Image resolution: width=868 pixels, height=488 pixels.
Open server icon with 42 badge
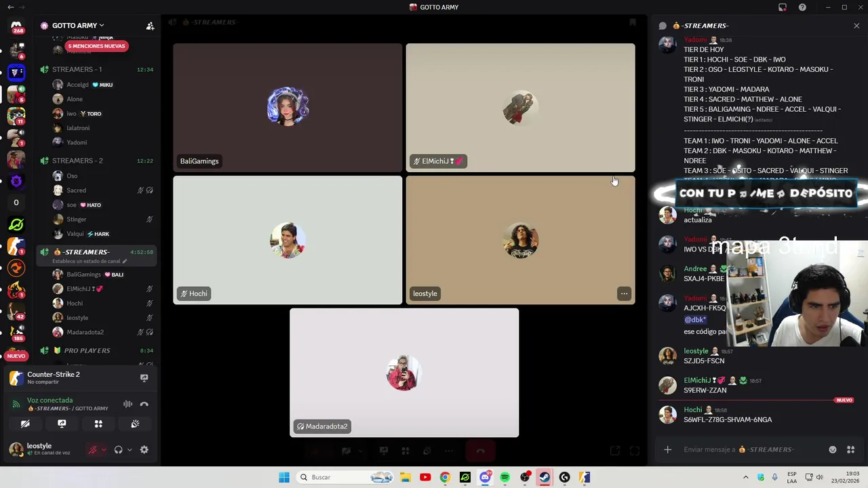16,311
